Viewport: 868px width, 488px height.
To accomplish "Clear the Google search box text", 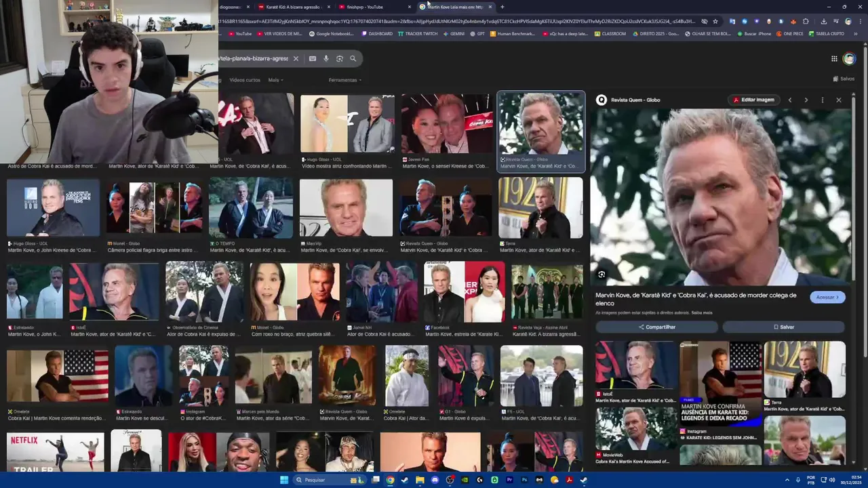I will click(296, 58).
